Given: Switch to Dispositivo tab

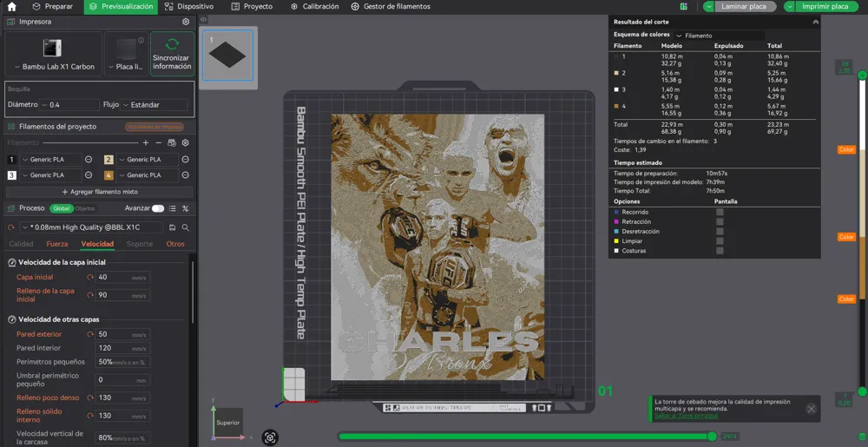Looking at the screenshot, I should [x=188, y=7].
